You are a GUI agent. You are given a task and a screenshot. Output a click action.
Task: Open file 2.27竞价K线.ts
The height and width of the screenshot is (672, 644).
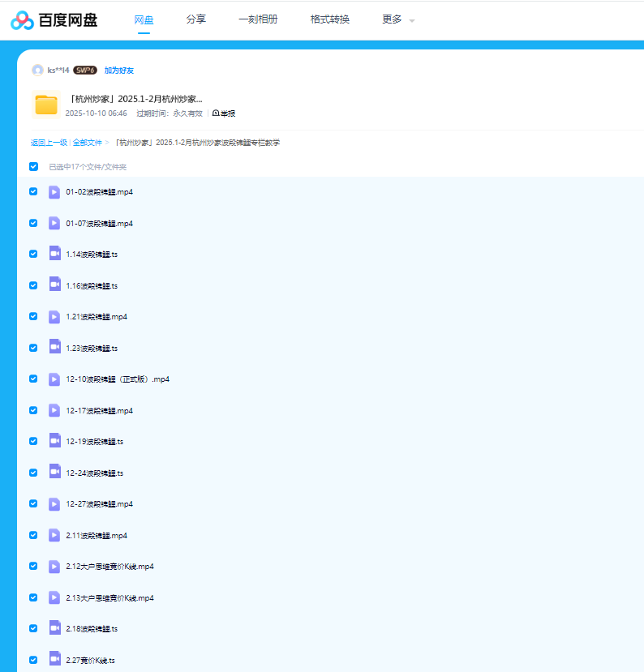[91, 661]
